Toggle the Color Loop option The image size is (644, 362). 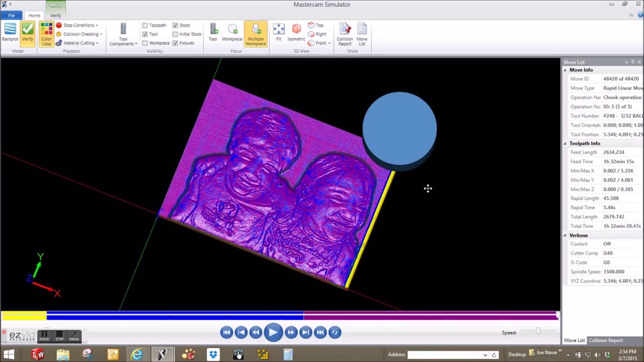pos(46,34)
